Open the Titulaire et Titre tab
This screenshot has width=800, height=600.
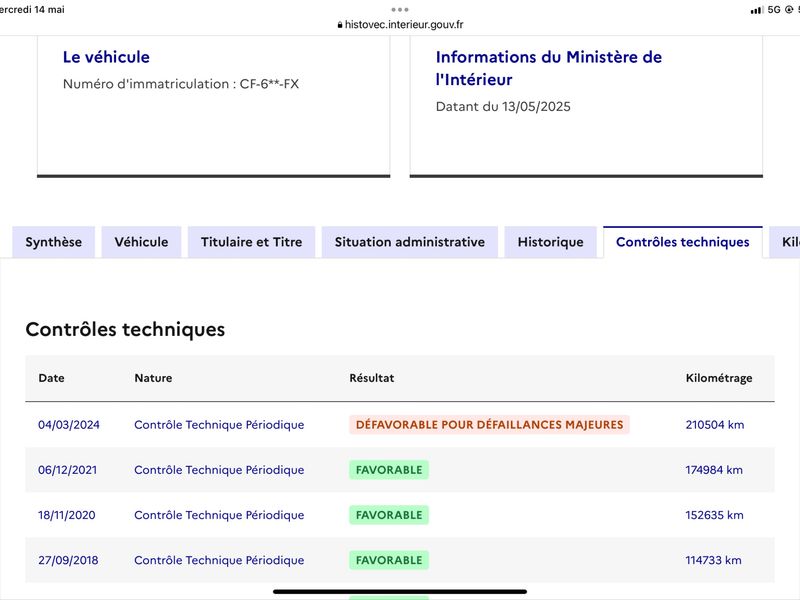pyautogui.click(x=252, y=242)
